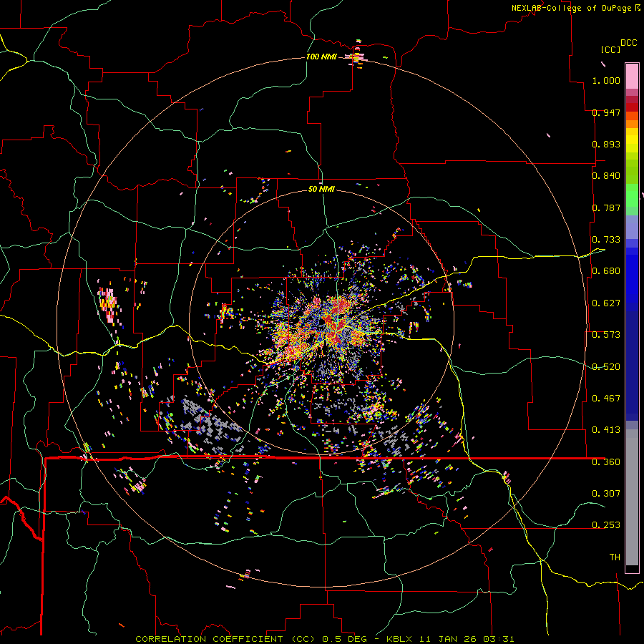Click the NEXLAB-College of DuPage label
Screen dimensions: 644x644
pyautogui.click(x=571, y=8)
